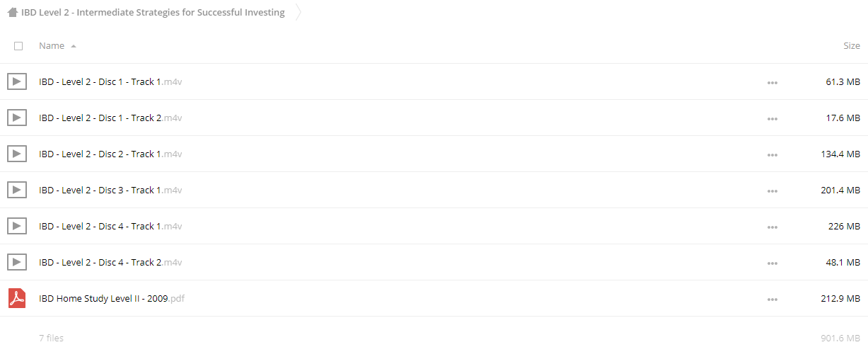Click video icon for Disc 4 Track 1

coord(17,226)
